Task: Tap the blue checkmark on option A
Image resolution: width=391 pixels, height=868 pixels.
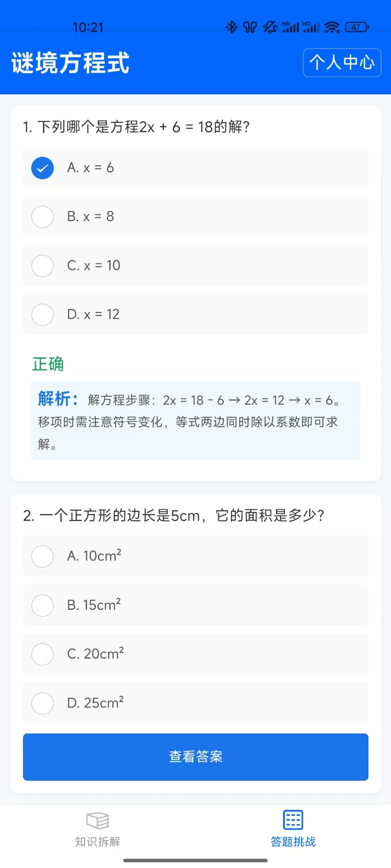Action: tap(42, 168)
